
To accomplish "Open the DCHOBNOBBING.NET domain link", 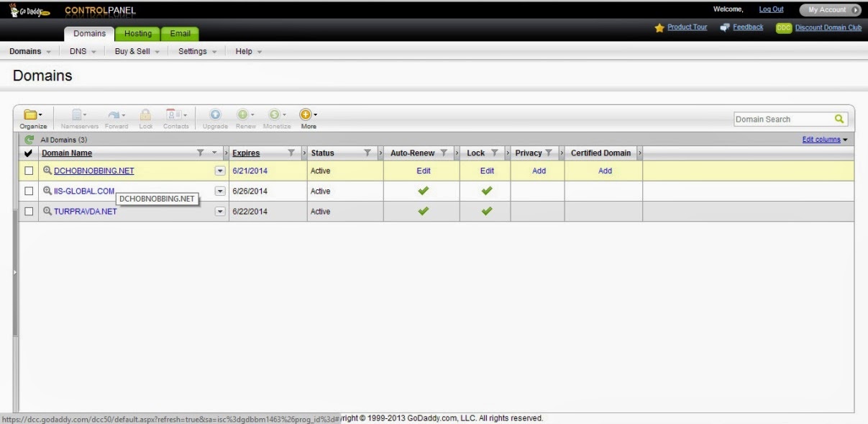I will (93, 171).
